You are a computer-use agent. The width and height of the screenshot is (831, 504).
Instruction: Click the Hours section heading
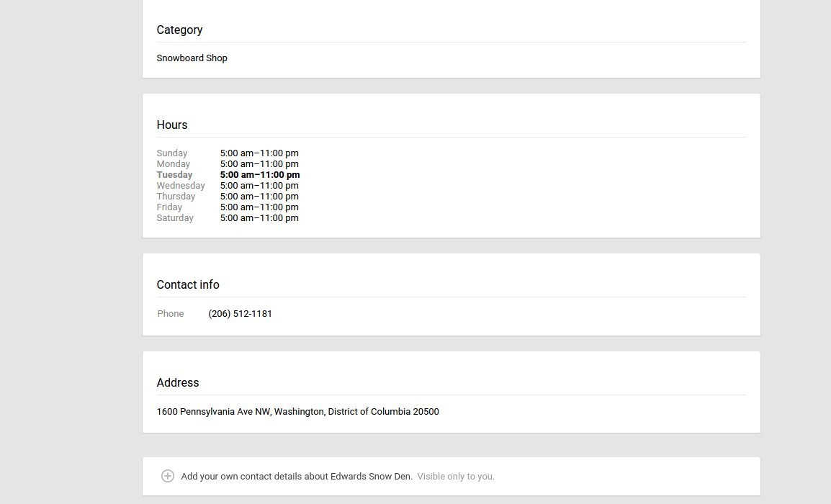[172, 125]
